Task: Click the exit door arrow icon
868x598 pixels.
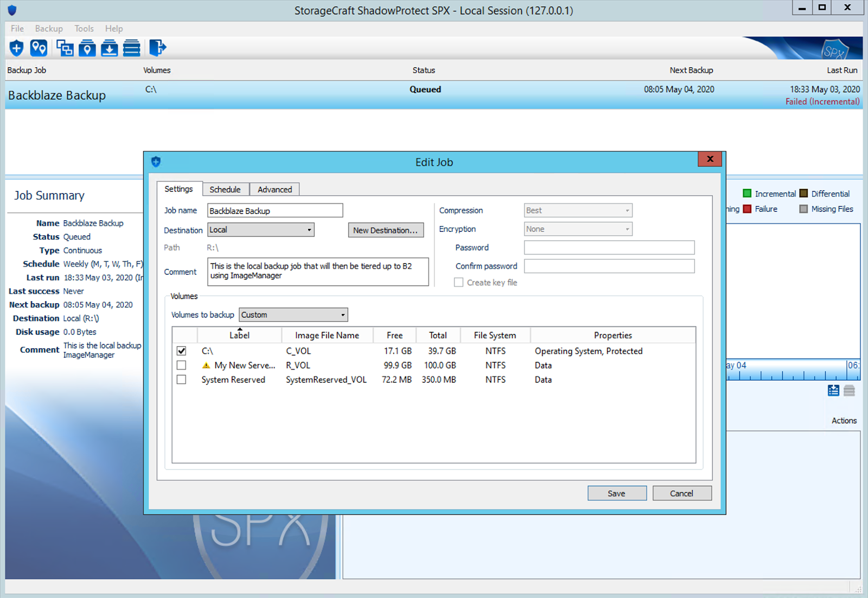Action: [x=157, y=48]
